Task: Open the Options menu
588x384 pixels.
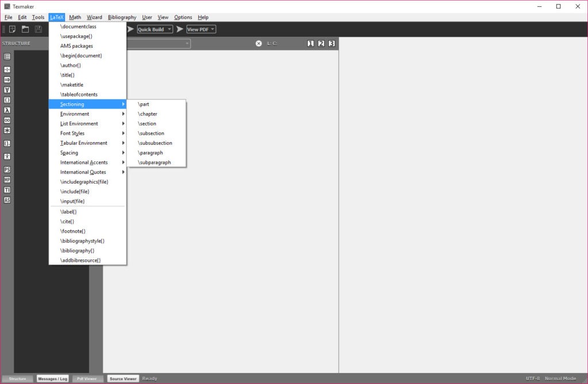Action: pos(183,17)
